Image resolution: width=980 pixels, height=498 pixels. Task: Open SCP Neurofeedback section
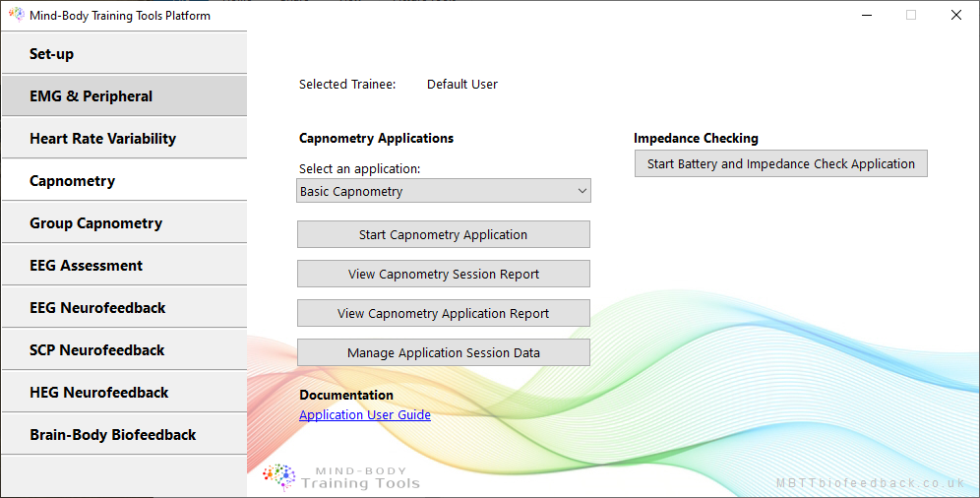click(x=124, y=350)
